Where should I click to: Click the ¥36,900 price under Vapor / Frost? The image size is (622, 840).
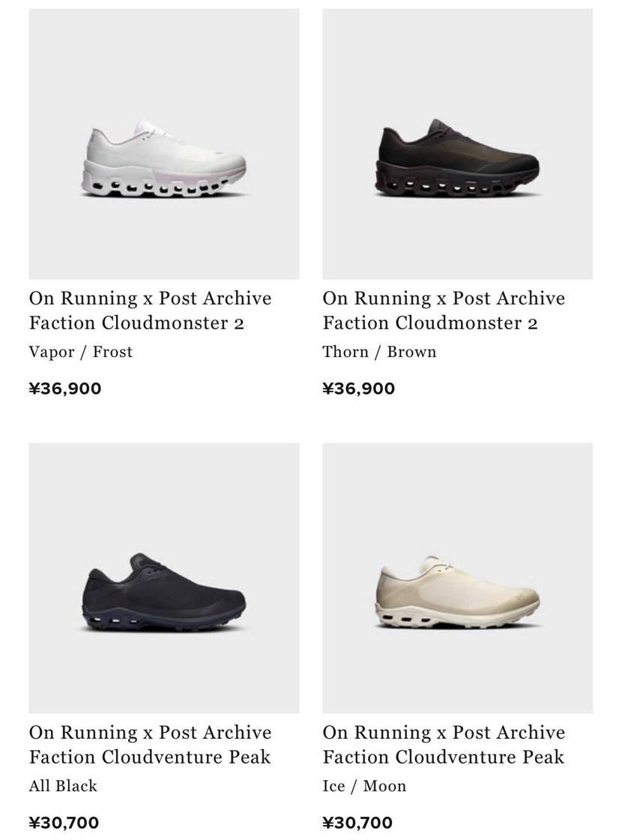pos(65,388)
